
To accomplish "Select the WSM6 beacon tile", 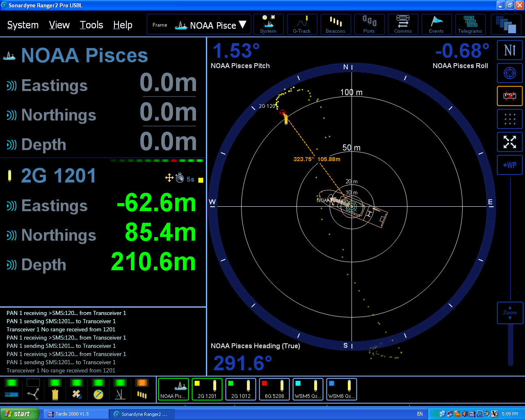I will 342,389.
